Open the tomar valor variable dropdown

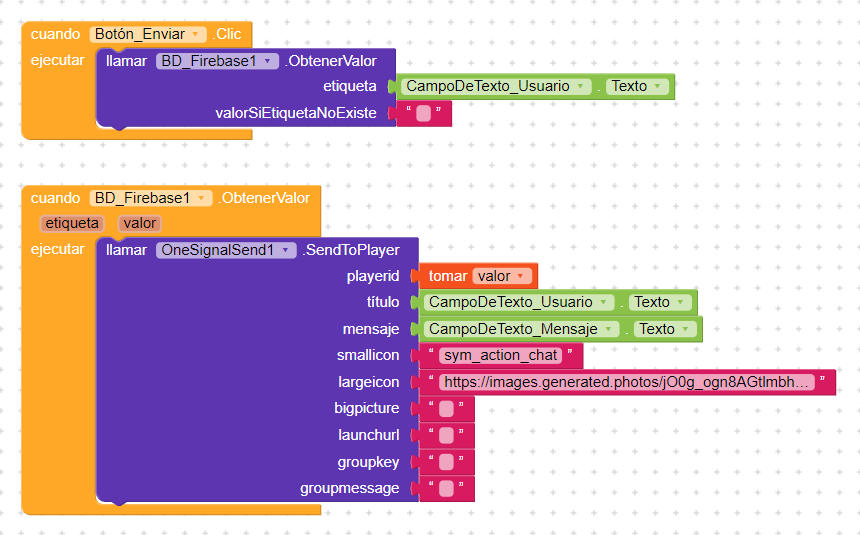point(502,276)
